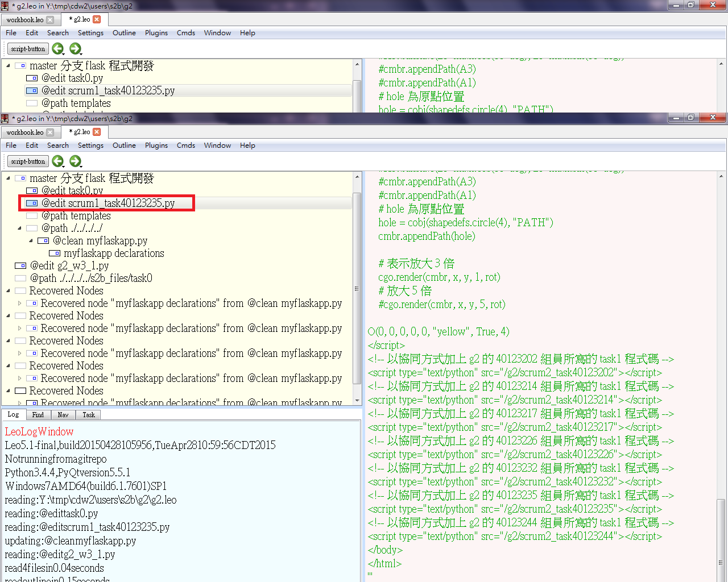
Task: Select the @edit g2_w3_1.py node
Action: [x=69, y=266]
